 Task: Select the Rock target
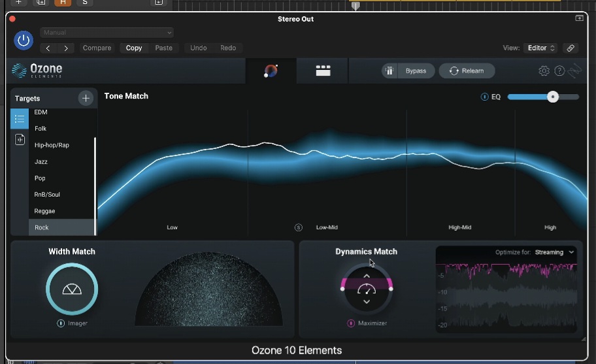pyautogui.click(x=61, y=227)
